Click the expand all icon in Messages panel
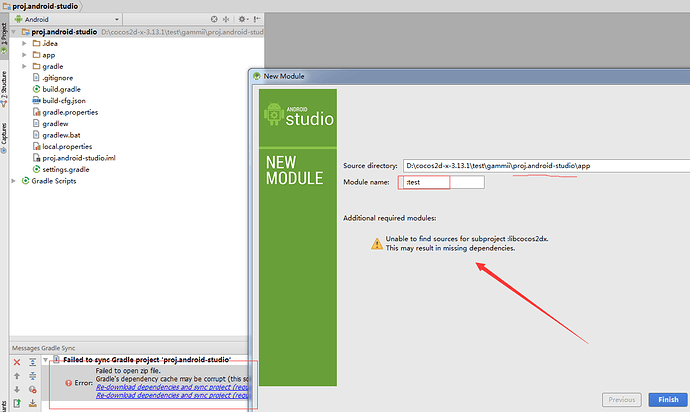Screen dimensions: 690x412 point(33,362)
